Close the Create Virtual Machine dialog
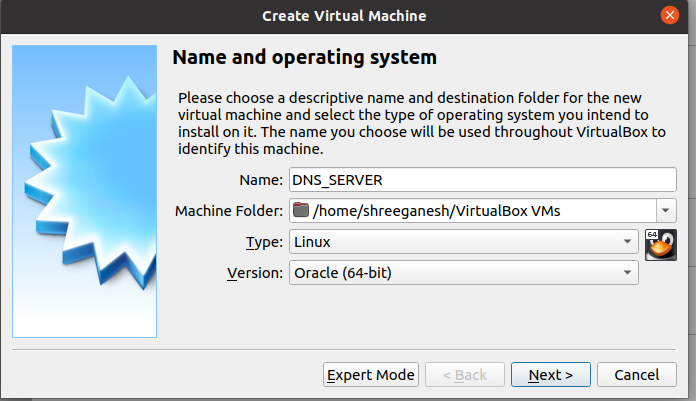Image resolution: width=696 pixels, height=401 pixels. [669, 16]
